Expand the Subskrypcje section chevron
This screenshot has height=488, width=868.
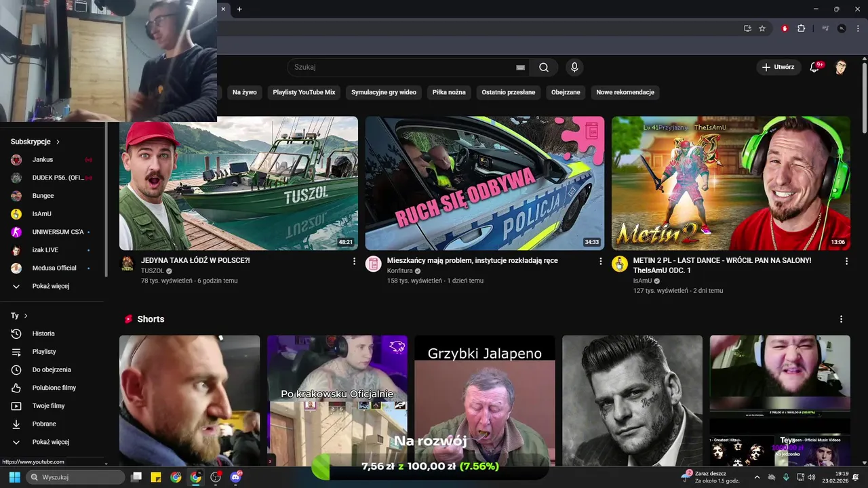point(58,142)
